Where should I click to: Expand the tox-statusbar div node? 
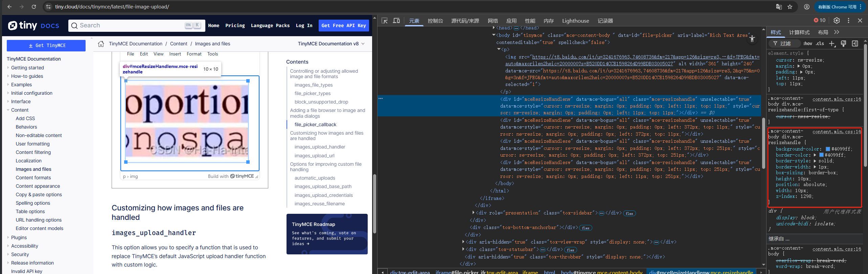coord(463,249)
